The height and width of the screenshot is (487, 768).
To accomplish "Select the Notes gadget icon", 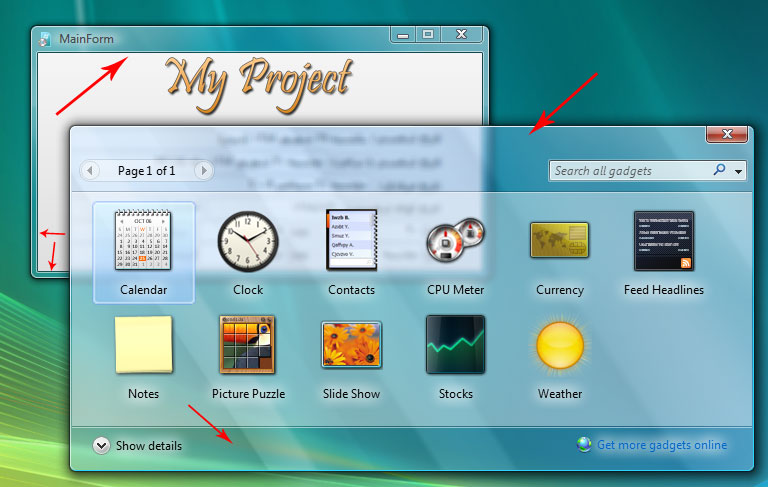I will coord(144,344).
